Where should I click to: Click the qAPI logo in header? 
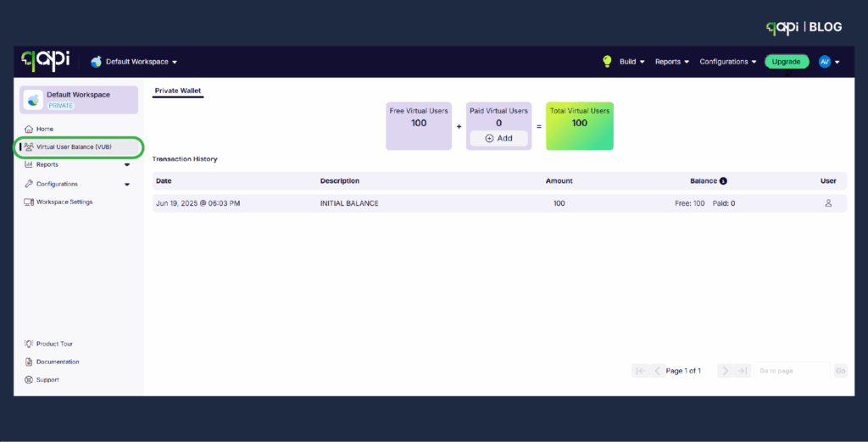(x=46, y=61)
